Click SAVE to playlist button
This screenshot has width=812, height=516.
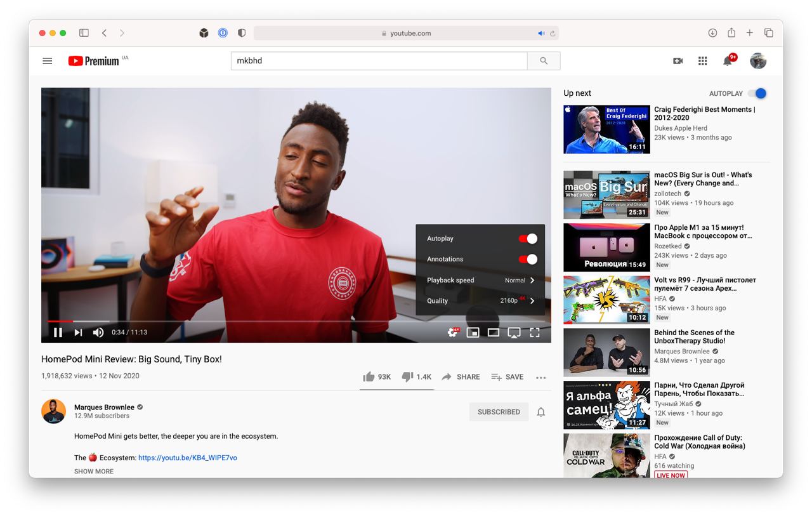(x=507, y=376)
